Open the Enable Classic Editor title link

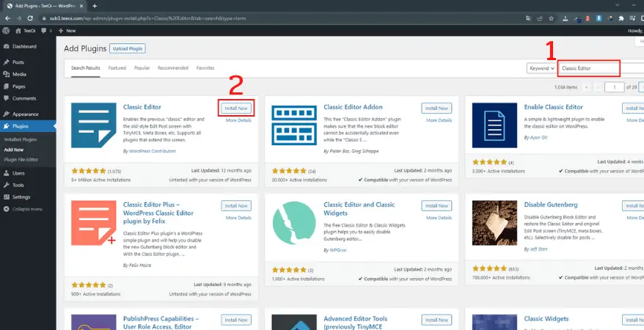pyautogui.click(x=553, y=107)
